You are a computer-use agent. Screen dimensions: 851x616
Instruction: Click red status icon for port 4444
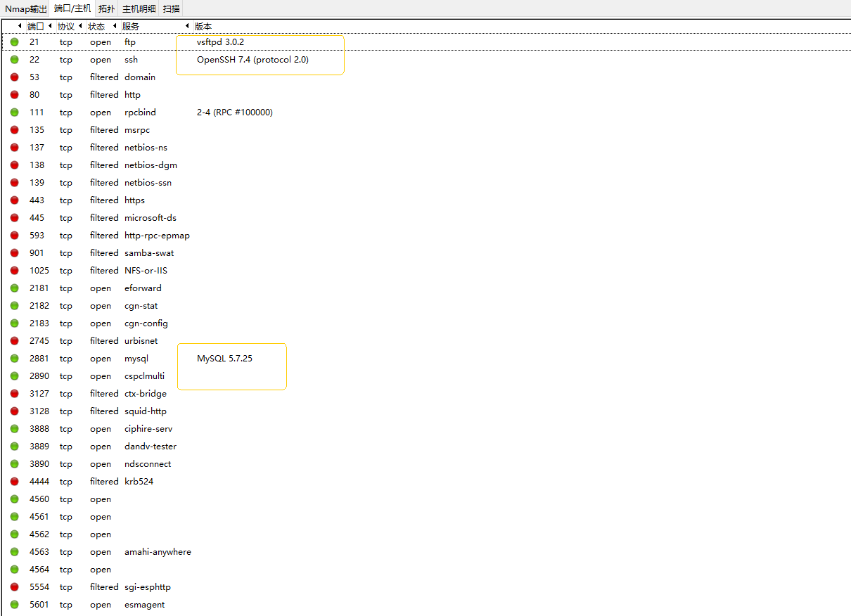[x=15, y=482]
